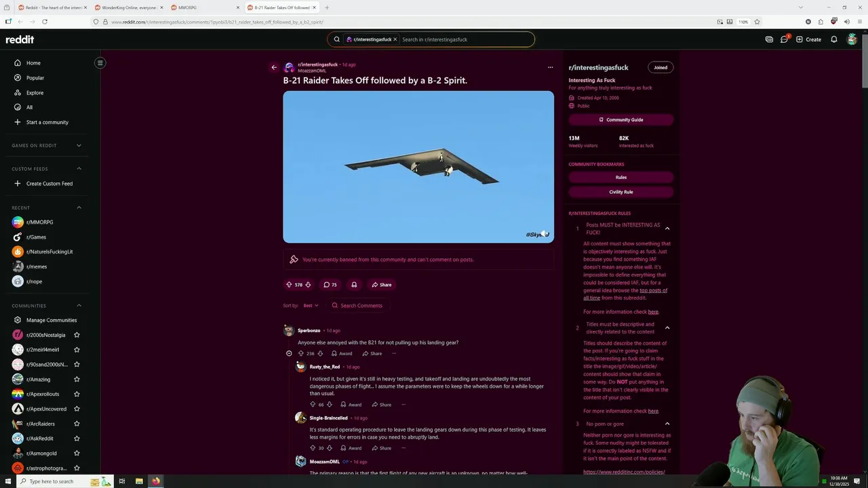Upvote the B-21 Raider post
868x488 pixels.
(289, 285)
